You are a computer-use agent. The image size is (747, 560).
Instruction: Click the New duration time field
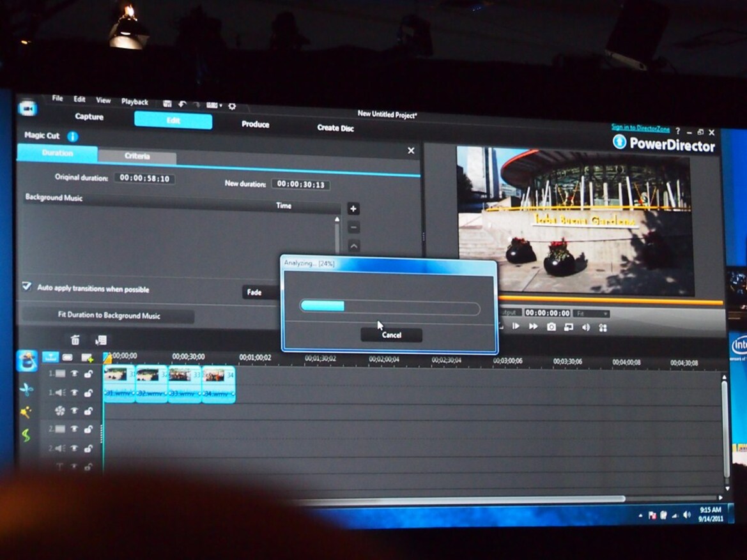click(x=300, y=185)
